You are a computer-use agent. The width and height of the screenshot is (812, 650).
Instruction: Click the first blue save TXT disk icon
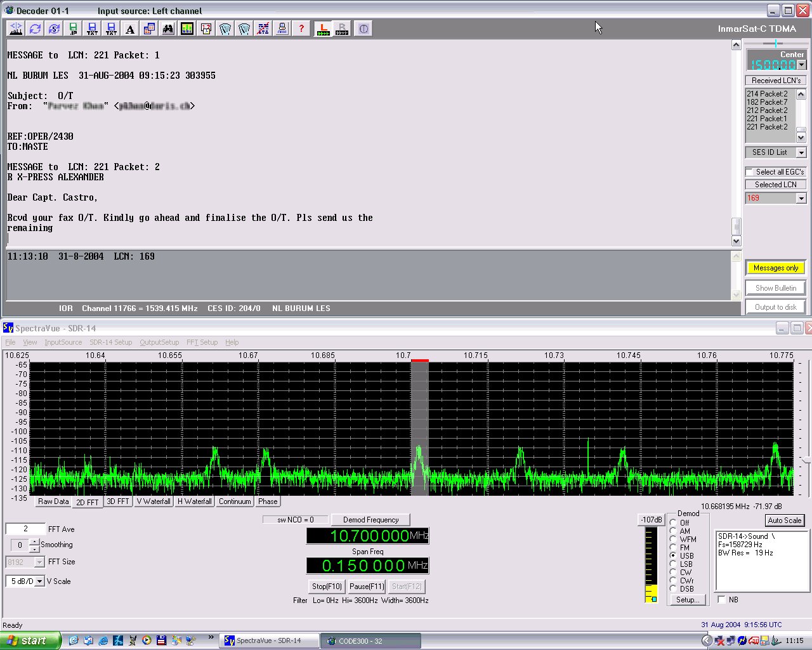pos(92,29)
